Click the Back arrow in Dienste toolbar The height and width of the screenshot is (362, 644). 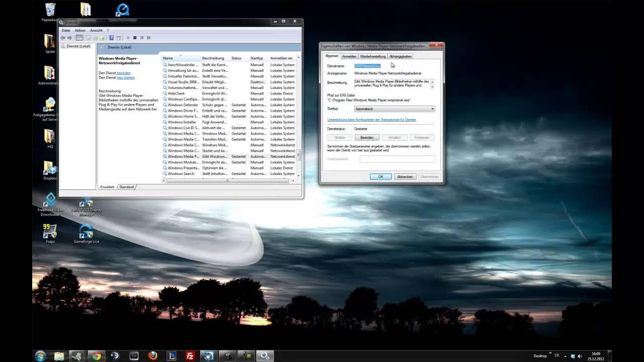click(63, 38)
